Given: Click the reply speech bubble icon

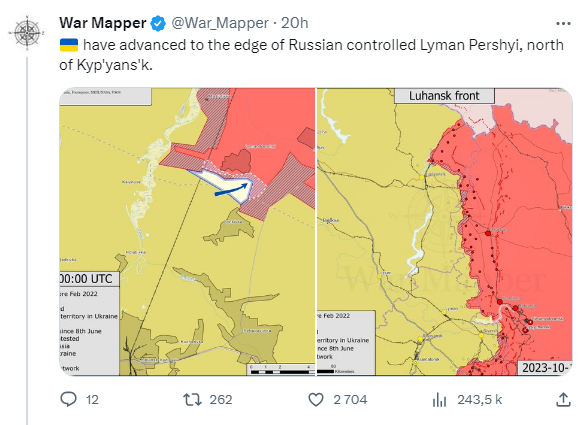Looking at the screenshot, I should [x=68, y=400].
